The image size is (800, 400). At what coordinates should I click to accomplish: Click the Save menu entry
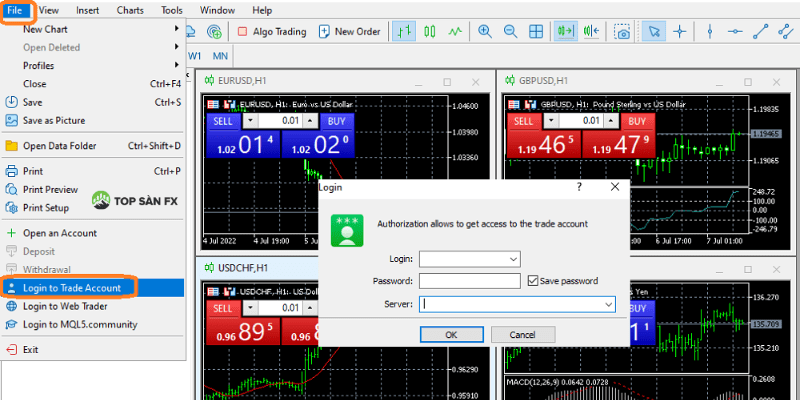pos(92,102)
